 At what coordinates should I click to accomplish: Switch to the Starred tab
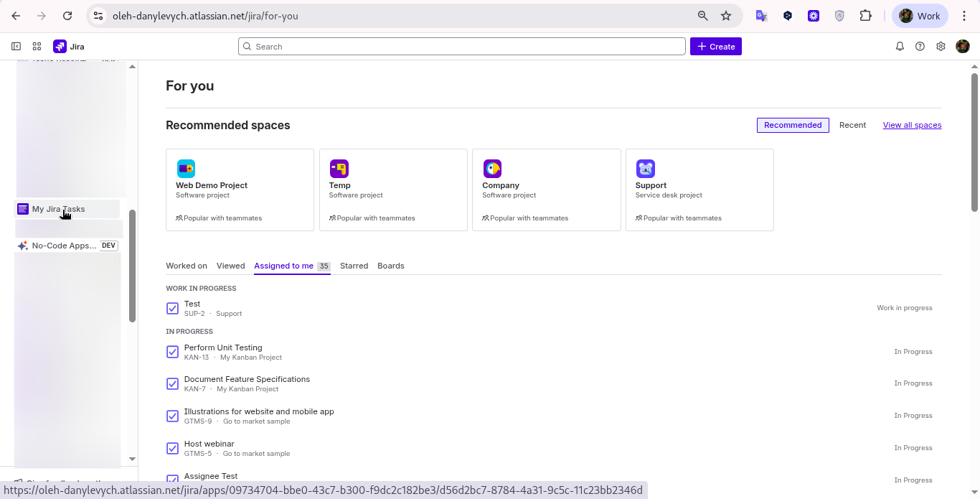(x=354, y=266)
